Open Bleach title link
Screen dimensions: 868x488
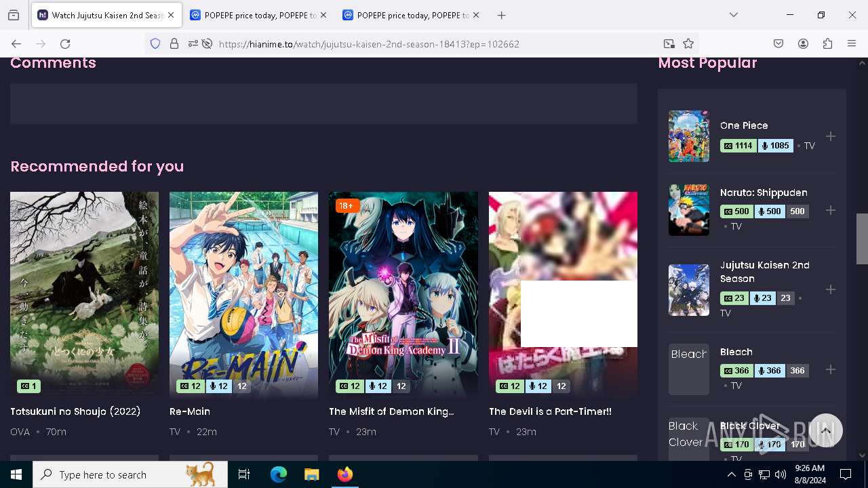(x=736, y=352)
